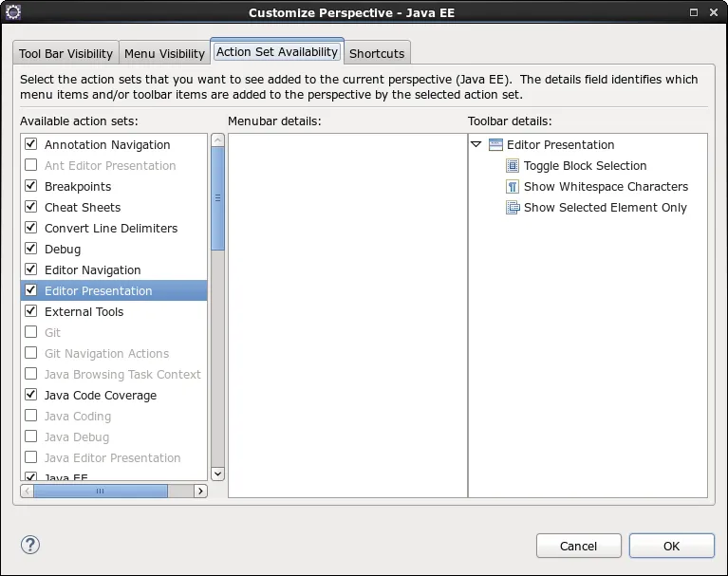Check the Java Coding checkbox
This screenshot has width=728, height=576.
click(30, 416)
